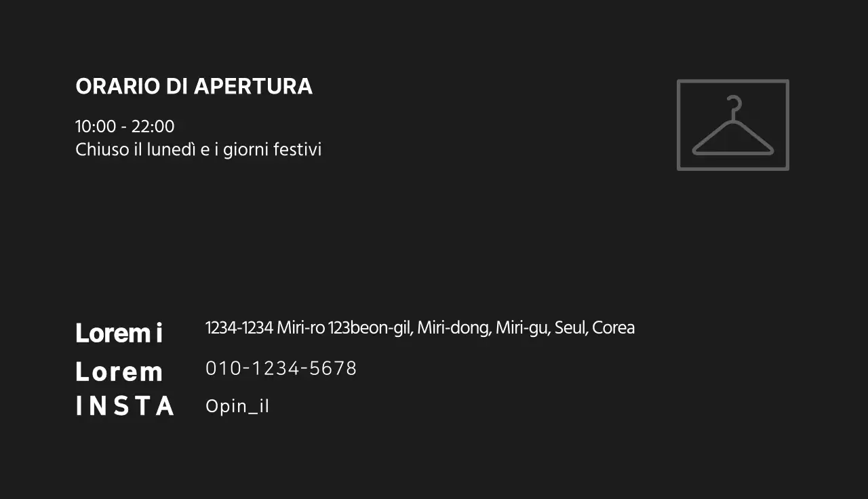
Task: Click the 123beon-gil part of the address
Action: tap(370, 328)
